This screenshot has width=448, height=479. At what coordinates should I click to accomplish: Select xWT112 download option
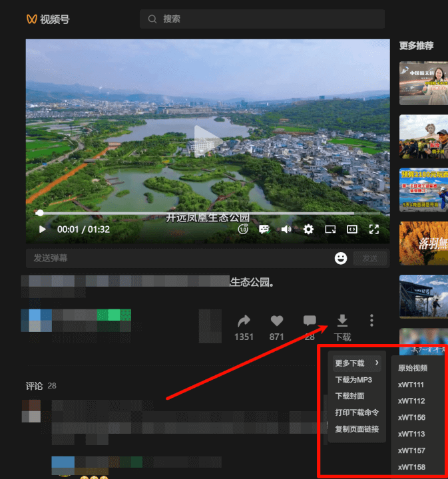point(411,401)
